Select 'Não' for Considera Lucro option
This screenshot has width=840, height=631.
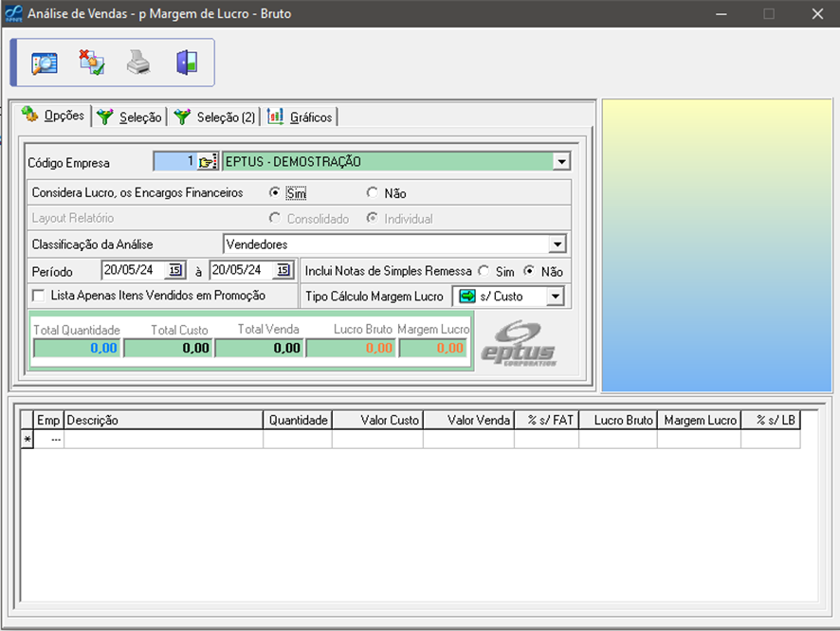click(x=373, y=193)
